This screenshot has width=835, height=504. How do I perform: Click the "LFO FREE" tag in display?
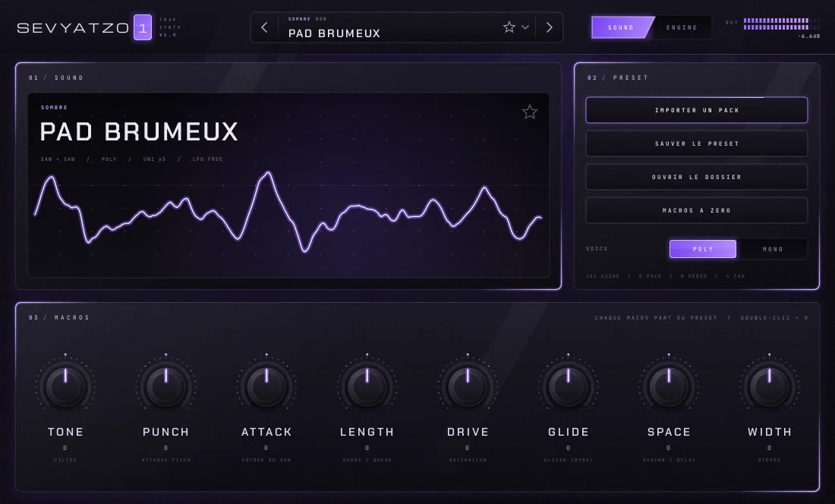tap(208, 159)
